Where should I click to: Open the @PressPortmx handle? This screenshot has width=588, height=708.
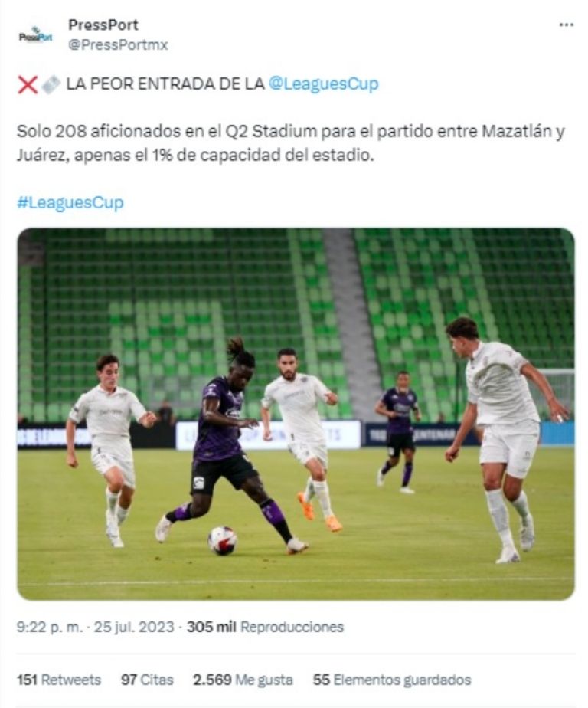(118, 44)
